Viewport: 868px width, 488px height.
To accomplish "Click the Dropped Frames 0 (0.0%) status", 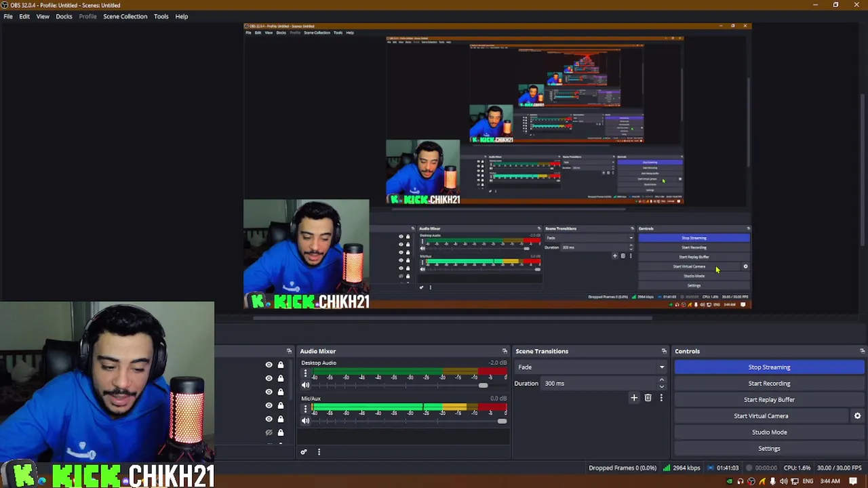I will tap(623, 468).
